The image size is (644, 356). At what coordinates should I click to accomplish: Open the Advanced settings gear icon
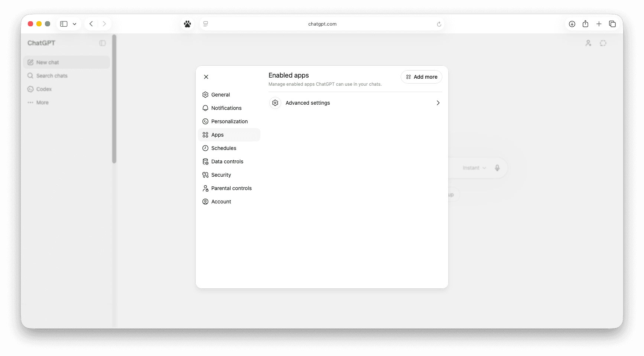click(275, 103)
